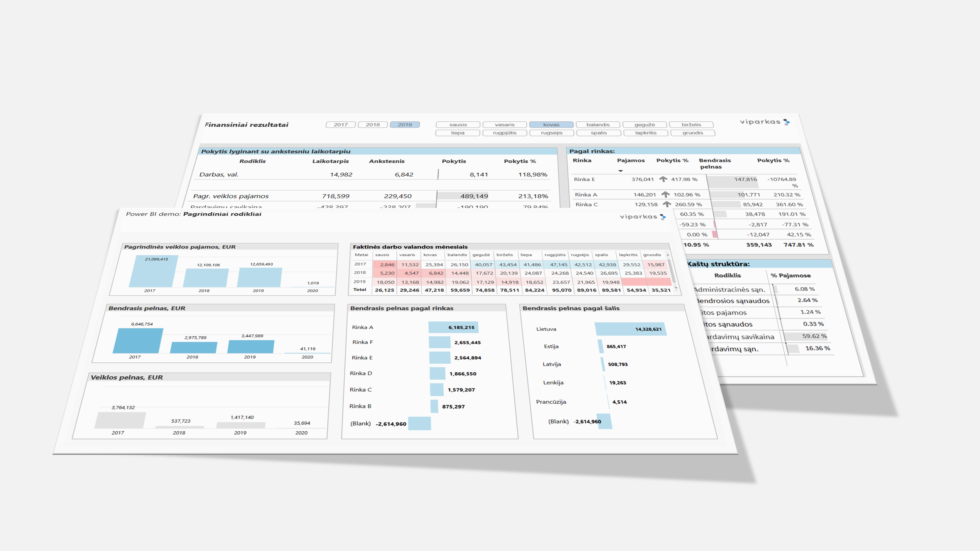Select the 2017 year slicer button
This screenshot has width=980, height=551.
pos(341,125)
